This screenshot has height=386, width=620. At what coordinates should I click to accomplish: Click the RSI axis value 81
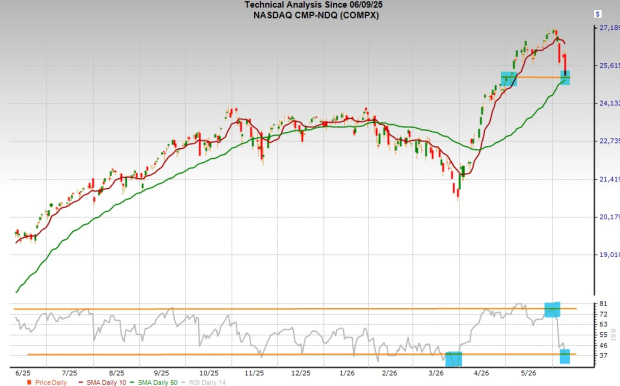tap(603, 304)
